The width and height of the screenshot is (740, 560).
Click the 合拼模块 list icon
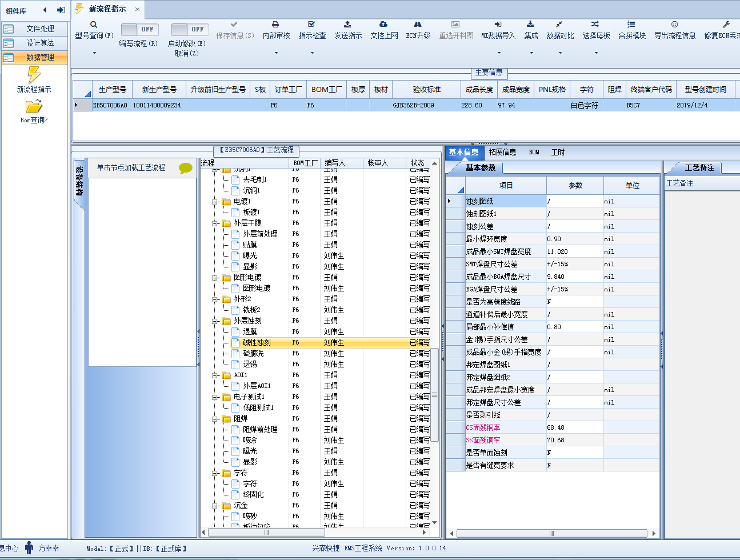631,25
